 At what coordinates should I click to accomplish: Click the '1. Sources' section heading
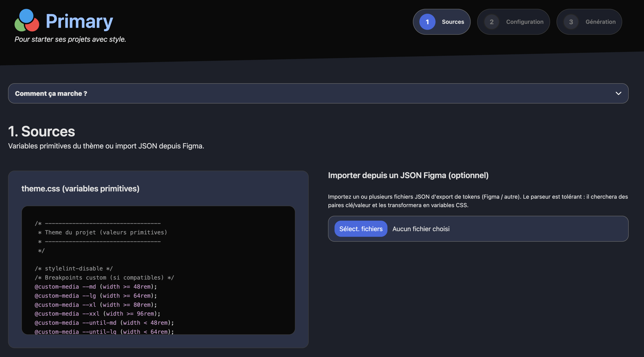point(42,131)
